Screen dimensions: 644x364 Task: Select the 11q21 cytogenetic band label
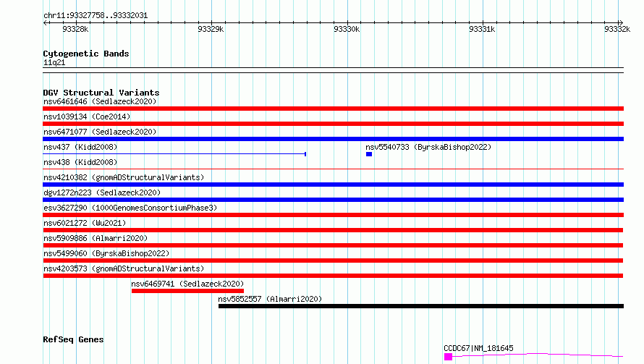pyautogui.click(x=54, y=62)
